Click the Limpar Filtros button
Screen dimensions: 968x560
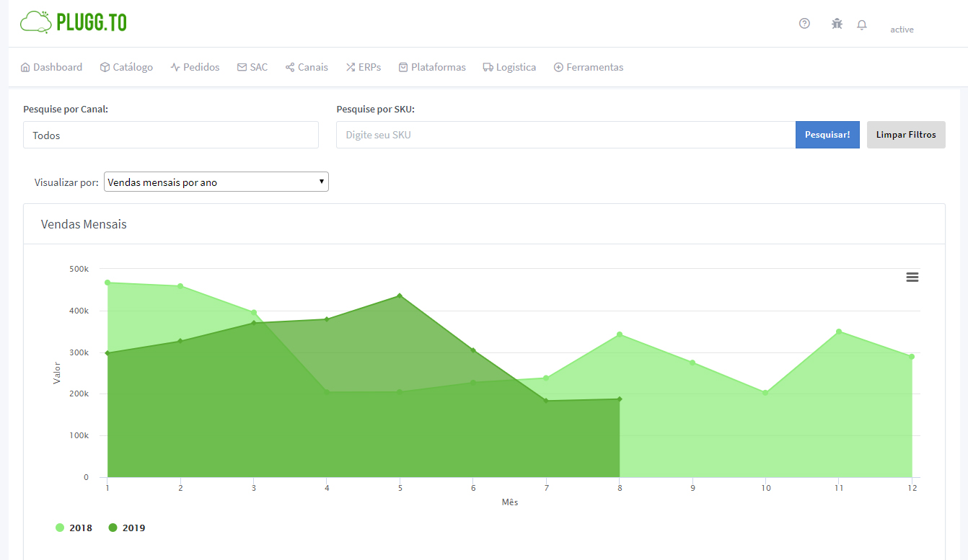pos(906,135)
